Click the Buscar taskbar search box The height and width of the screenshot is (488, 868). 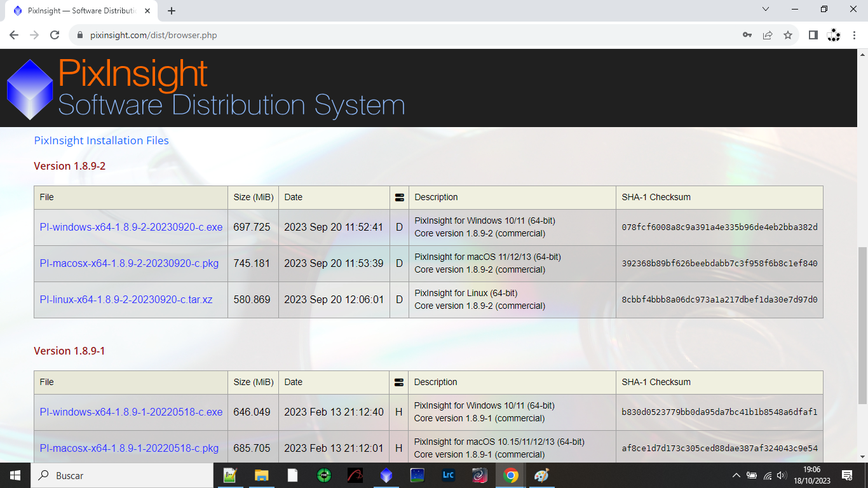click(121, 475)
